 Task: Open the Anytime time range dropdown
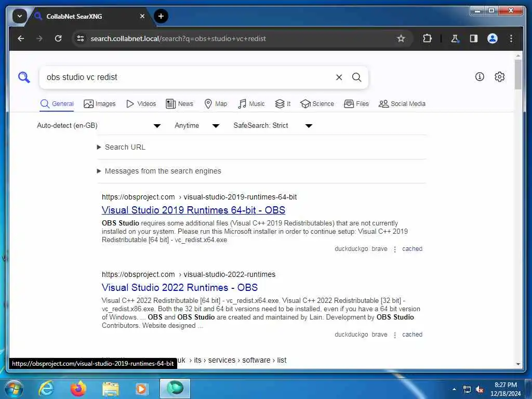[x=197, y=126]
